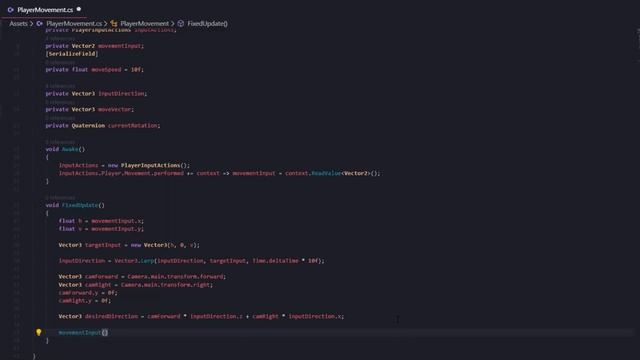This screenshot has width=640, height=360.
Task: Click the method cube icon before FixedUpdate()
Action: point(181,24)
